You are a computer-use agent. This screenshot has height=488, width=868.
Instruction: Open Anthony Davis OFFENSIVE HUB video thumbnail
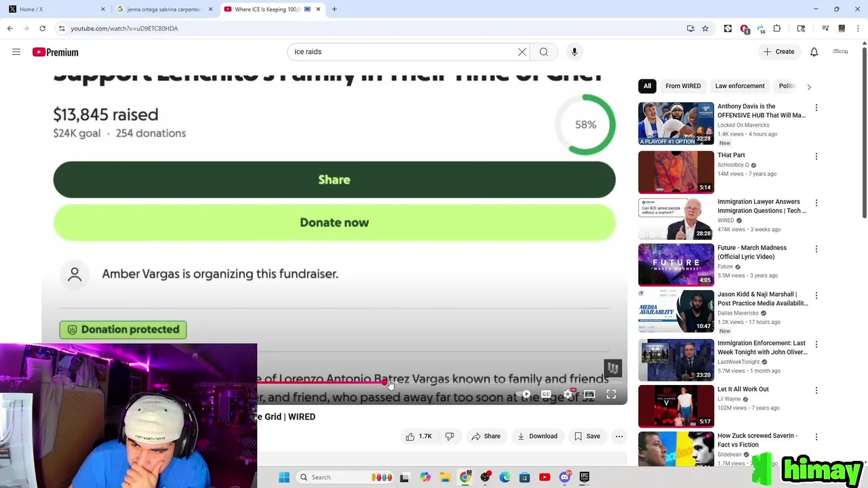676,123
